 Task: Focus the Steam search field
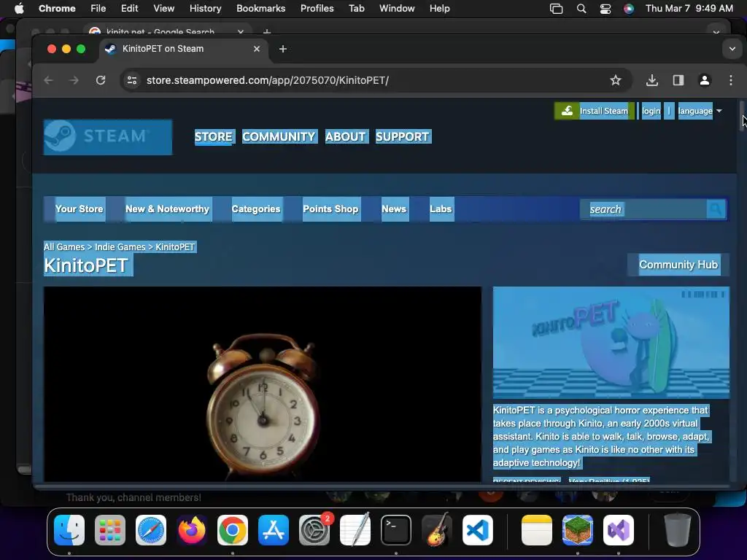coord(643,209)
